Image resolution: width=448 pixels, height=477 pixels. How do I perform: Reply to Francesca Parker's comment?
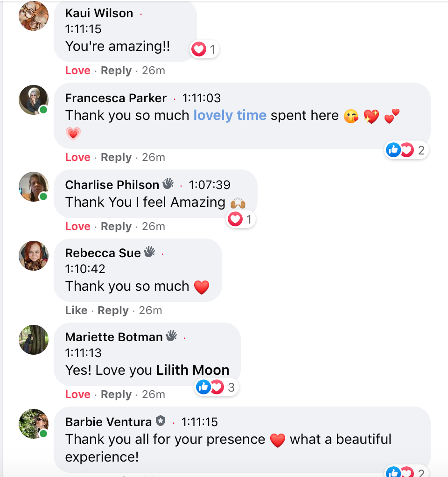(116, 157)
